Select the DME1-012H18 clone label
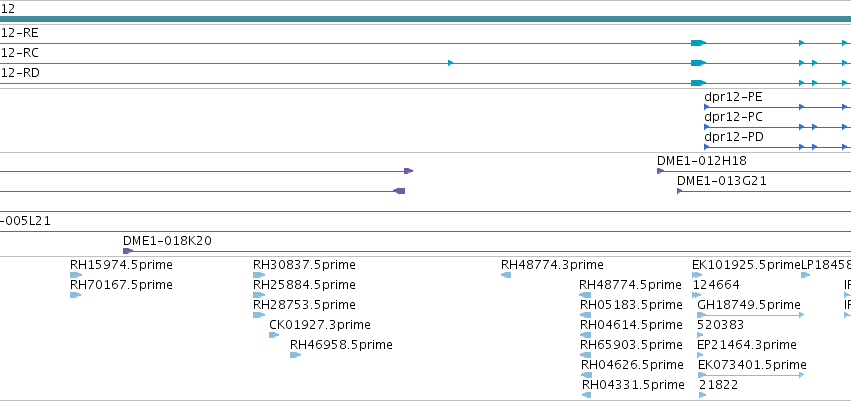Image resolution: width=851 pixels, height=401 pixels. 702,161
